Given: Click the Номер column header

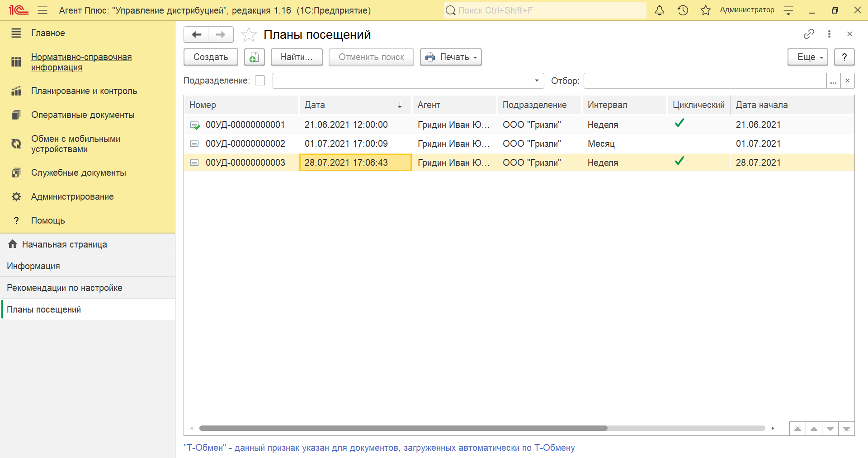Looking at the screenshot, I should (x=241, y=105).
